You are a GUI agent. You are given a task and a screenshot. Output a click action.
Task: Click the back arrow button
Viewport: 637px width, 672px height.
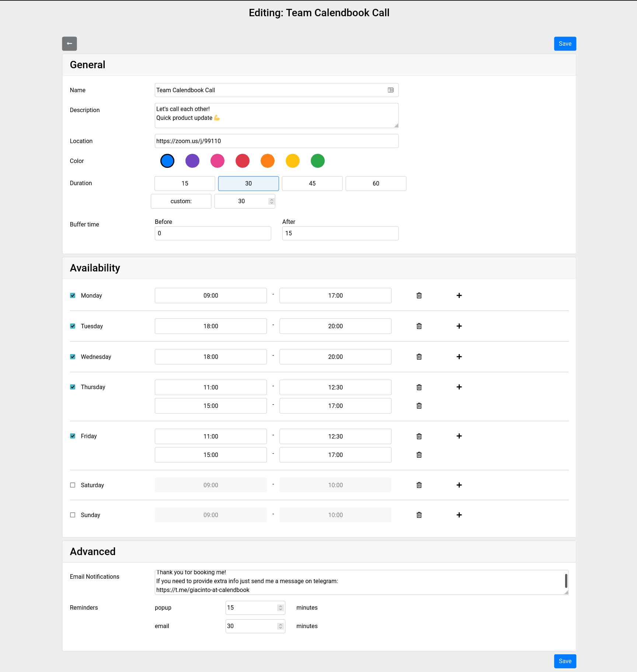click(x=69, y=44)
